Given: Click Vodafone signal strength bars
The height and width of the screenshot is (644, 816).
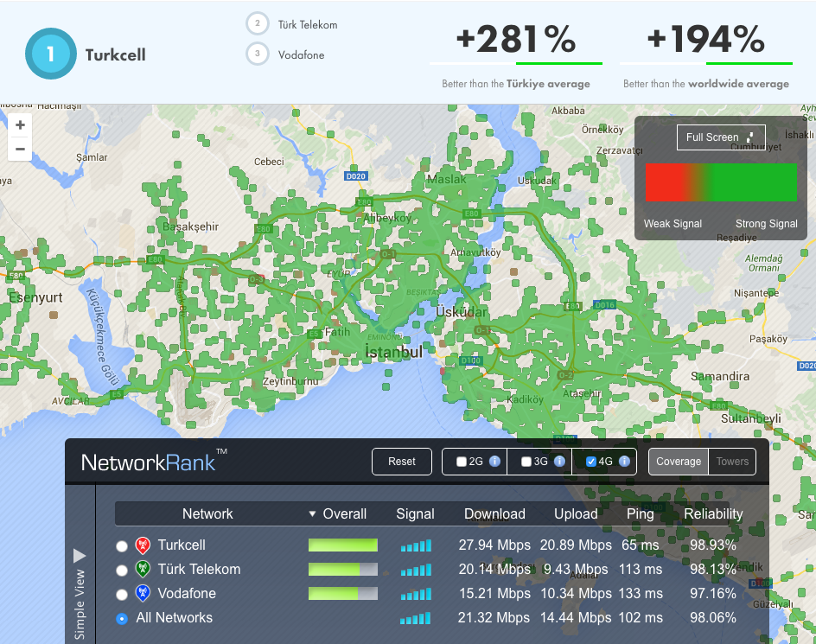Looking at the screenshot, I should pyautogui.click(x=416, y=594).
